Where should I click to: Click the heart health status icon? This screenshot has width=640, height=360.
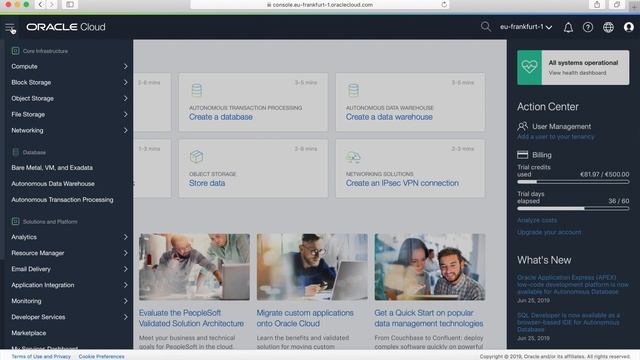coord(529,67)
